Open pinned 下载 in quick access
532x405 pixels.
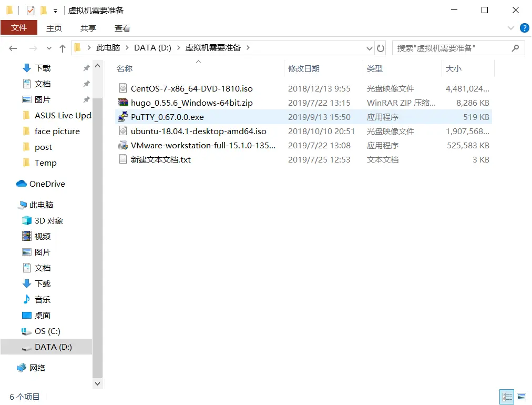[36, 68]
